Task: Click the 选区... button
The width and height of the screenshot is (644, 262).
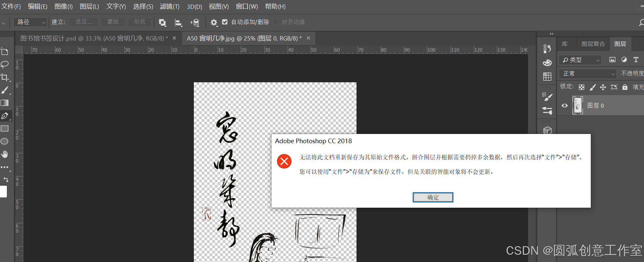Action: click(x=84, y=22)
